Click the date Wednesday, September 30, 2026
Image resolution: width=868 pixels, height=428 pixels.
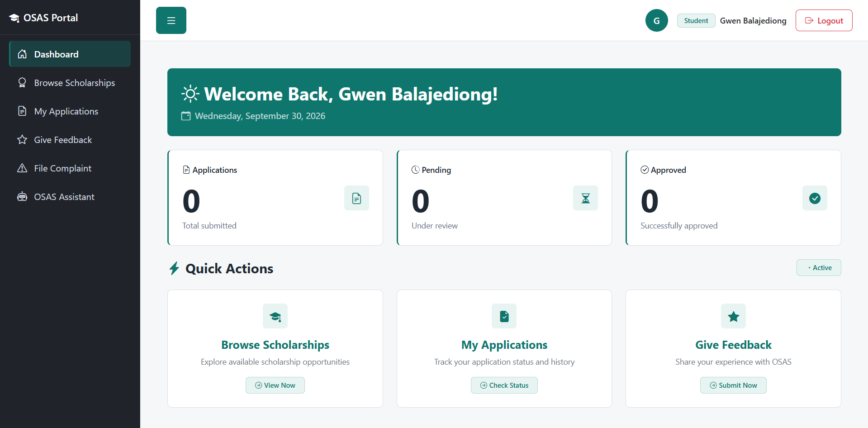260,116
